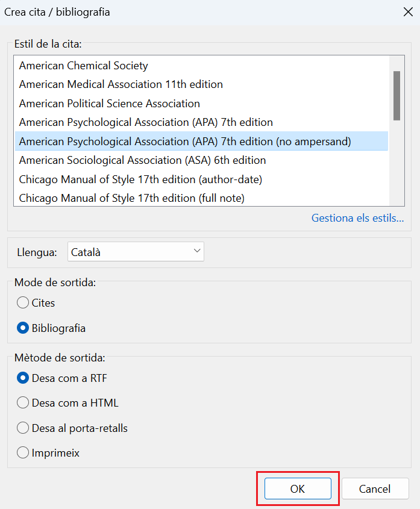Image resolution: width=420 pixels, height=509 pixels.
Task: Choose Desa com a RTF
Action: point(62,378)
